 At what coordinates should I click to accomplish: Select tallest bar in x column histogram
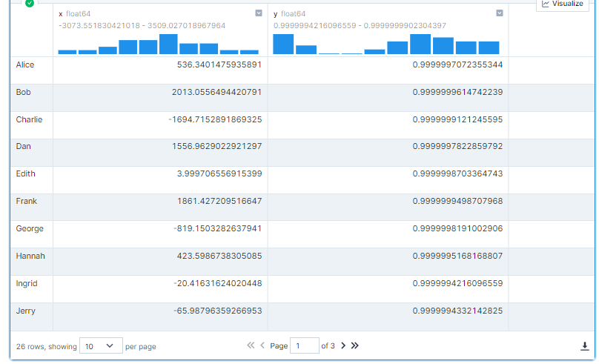(168, 44)
